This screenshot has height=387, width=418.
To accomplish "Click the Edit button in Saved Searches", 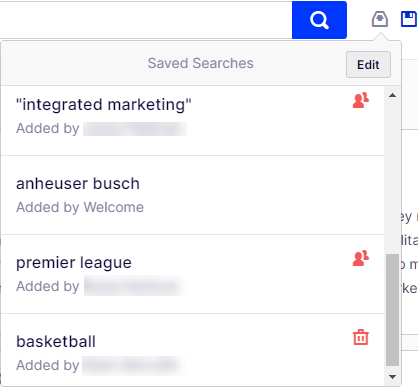I will tap(368, 64).
